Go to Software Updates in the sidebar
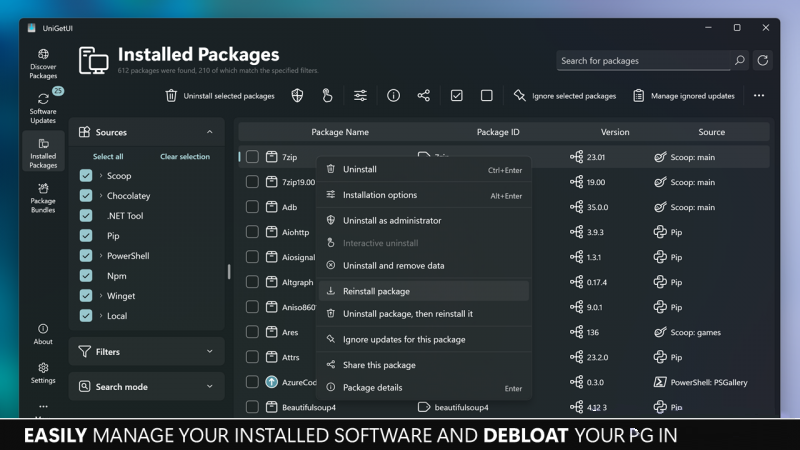Image resolution: width=800 pixels, height=450 pixels. pos(43,108)
